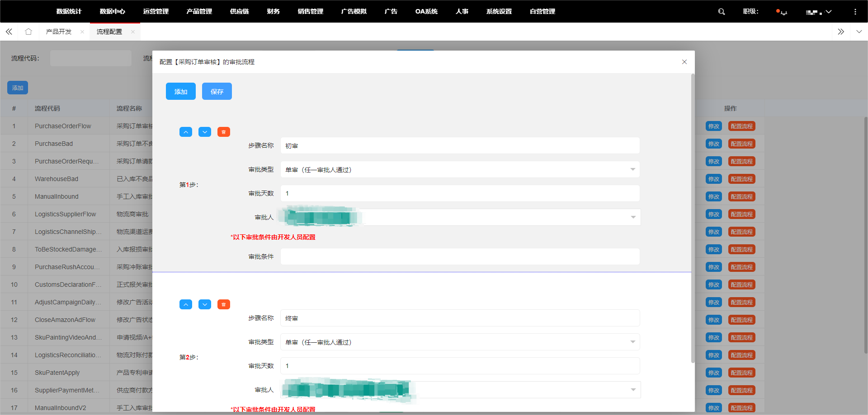Click the 添加 button in the dialog
The height and width of the screenshot is (415, 868).
(181, 91)
